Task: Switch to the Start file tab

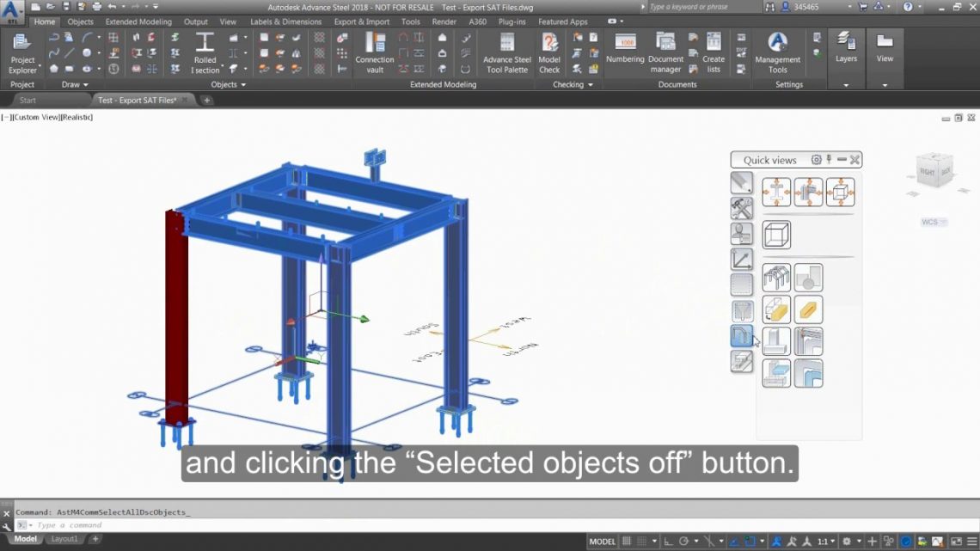Action: click(x=28, y=100)
